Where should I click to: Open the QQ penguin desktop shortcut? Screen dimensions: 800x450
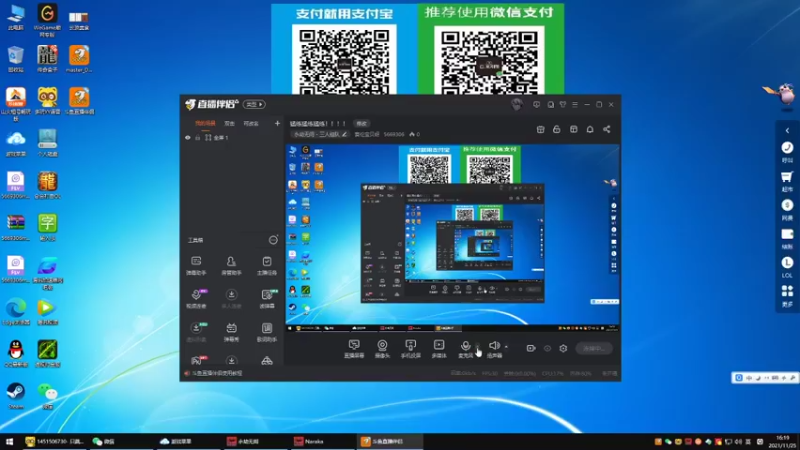pyautogui.click(x=16, y=354)
